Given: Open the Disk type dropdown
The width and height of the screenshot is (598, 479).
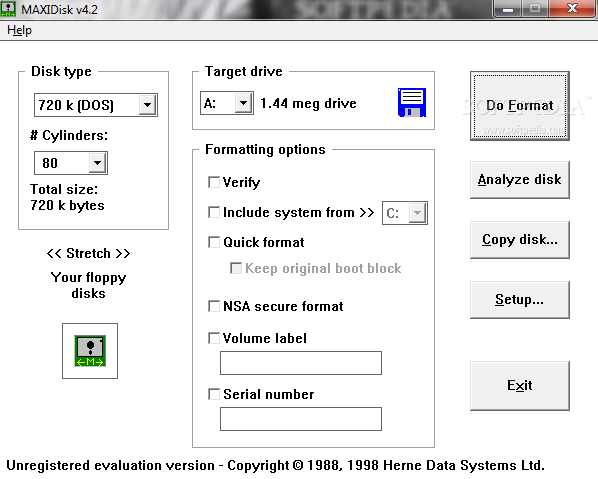Looking at the screenshot, I should [x=148, y=104].
